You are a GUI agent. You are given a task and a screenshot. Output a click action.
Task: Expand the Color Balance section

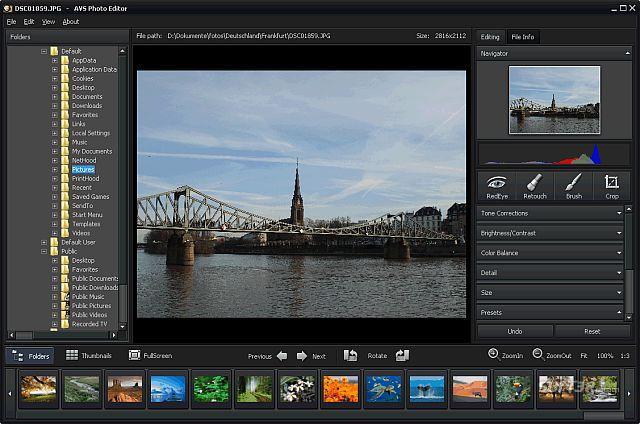pos(550,253)
